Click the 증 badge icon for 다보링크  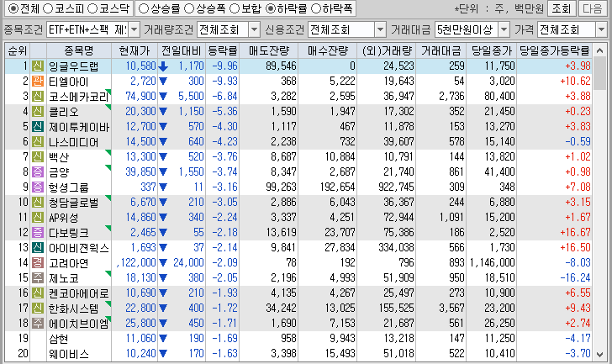point(38,233)
